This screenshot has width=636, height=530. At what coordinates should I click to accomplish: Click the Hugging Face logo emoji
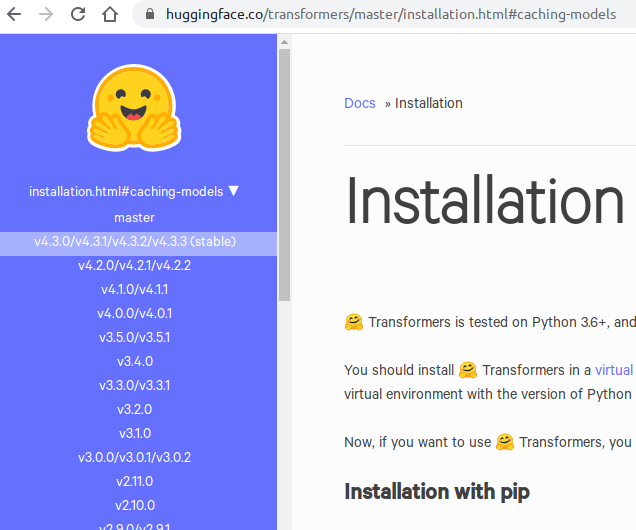(x=134, y=108)
